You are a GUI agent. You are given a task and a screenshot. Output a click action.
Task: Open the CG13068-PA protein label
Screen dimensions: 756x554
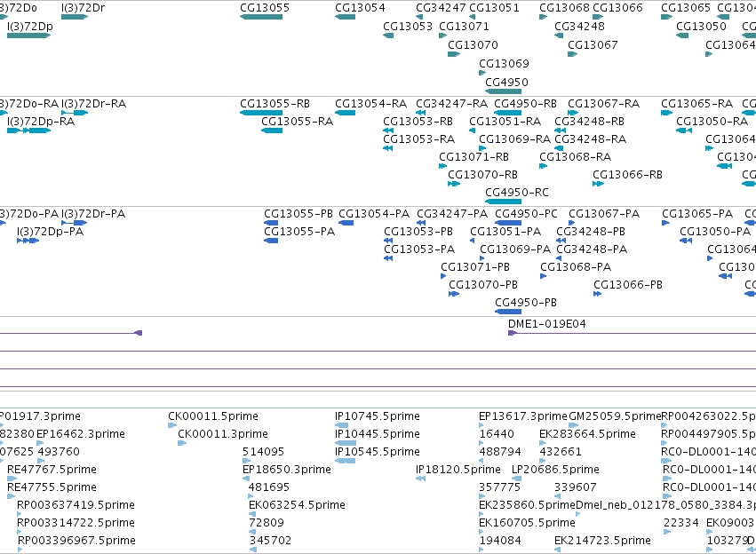pyautogui.click(x=576, y=267)
